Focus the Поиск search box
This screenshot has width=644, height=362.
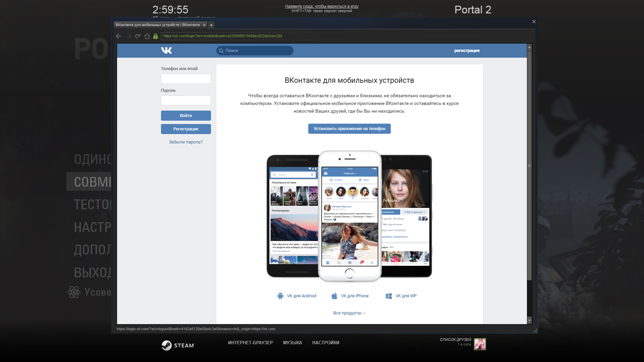click(x=255, y=51)
